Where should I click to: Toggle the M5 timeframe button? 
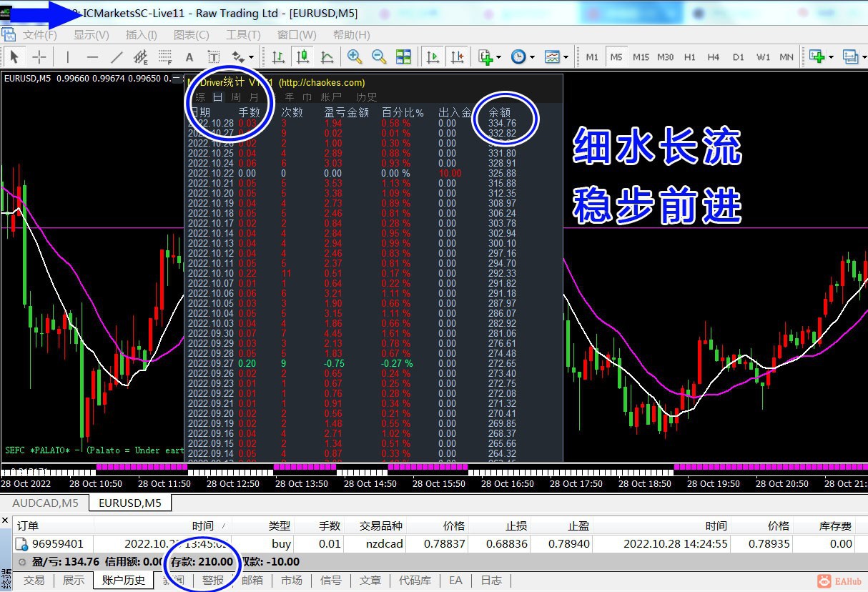click(616, 57)
